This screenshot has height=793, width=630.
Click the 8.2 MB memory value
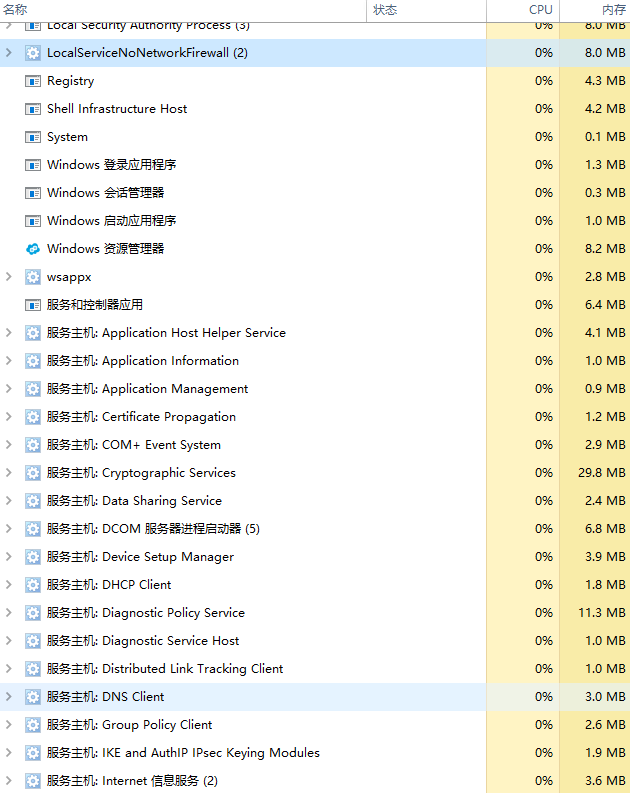point(605,249)
